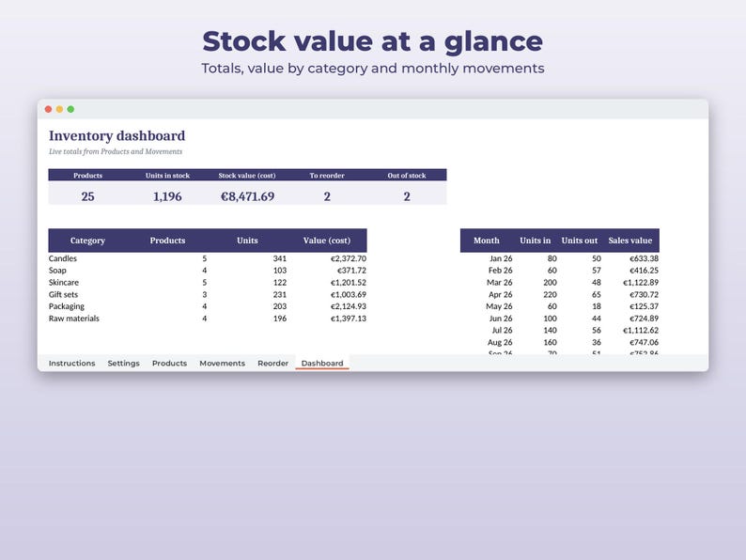
Task: Select the Stock value (cost) header
Action: pos(247,176)
